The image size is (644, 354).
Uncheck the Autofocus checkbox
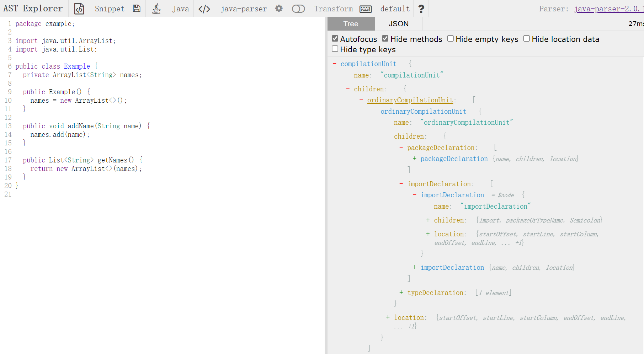(x=335, y=39)
